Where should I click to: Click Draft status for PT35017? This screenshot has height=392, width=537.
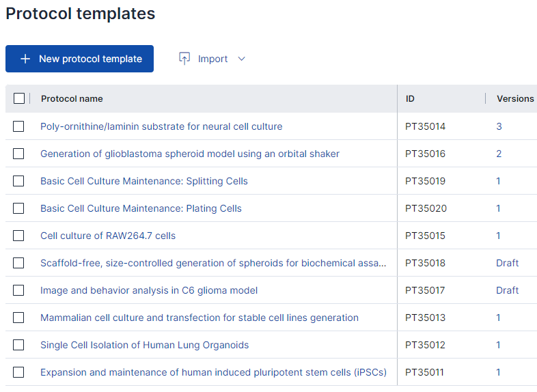(507, 290)
